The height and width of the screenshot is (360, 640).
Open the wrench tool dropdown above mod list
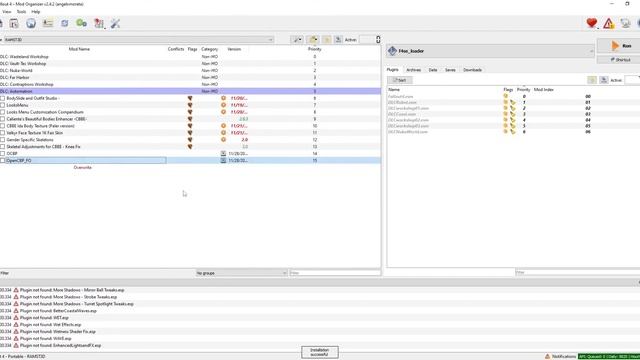tap(297, 40)
